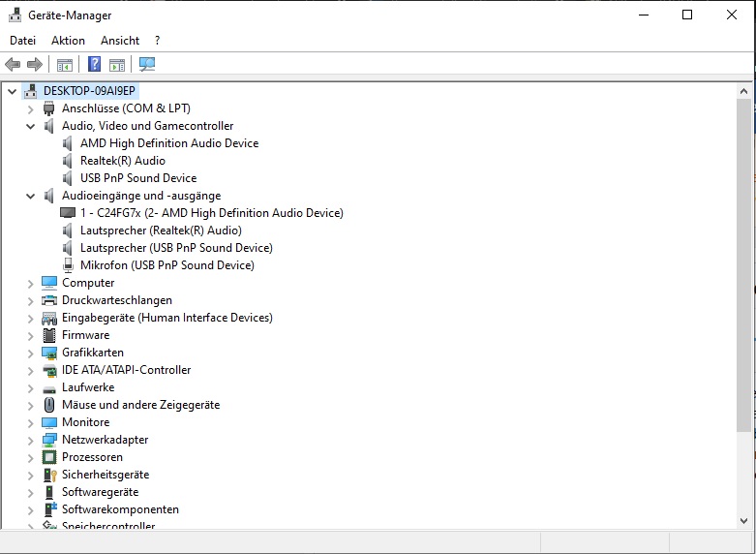Select the Realtek(R) Audio label
This screenshot has height=554, width=756.
[x=123, y=161]
